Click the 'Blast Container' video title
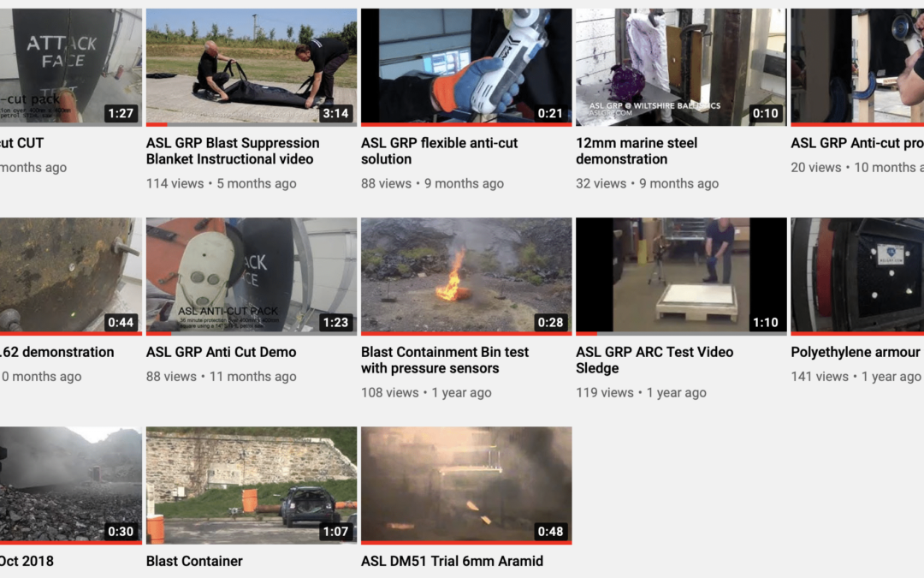This screenshot has width=924, height=578. point(194,561)
